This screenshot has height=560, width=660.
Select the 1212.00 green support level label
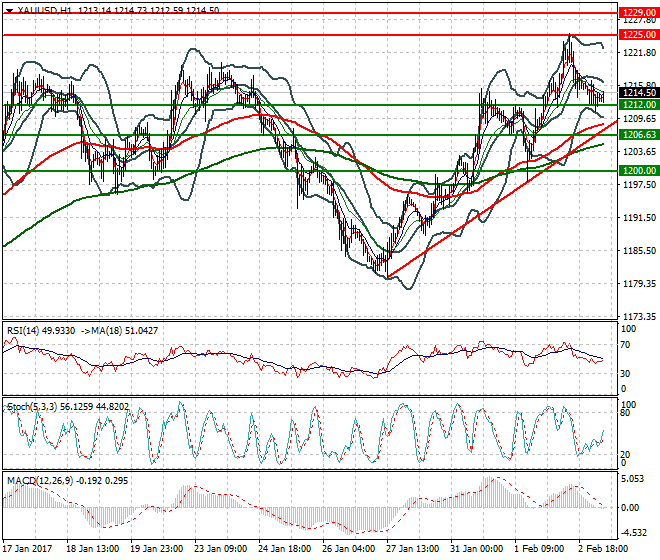(x=639, y=104)
